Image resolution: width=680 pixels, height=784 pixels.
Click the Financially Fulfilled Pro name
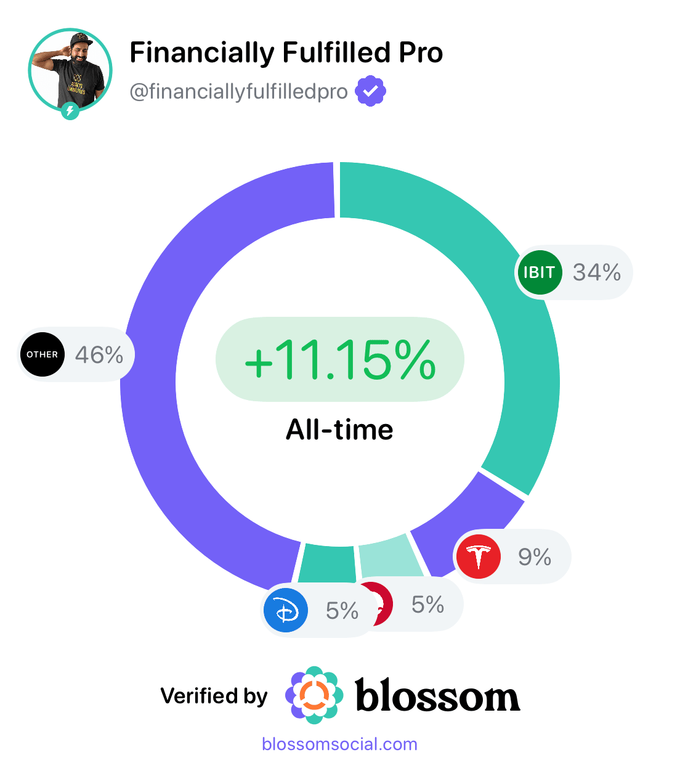pos(286,53)
